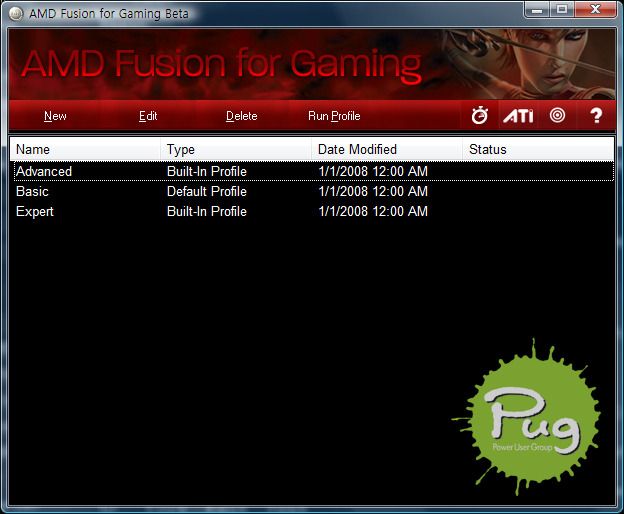Click 'Default Profile' type of Basic
Viewport: 624px width, 514px height.
coord(207,191)
